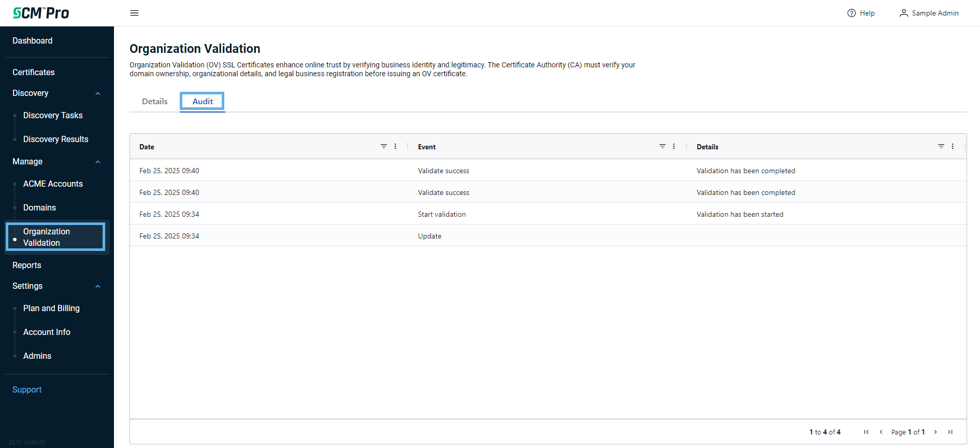Go to the first page of results
This screenshot has height=448, width=980.
tap(867, 432)
